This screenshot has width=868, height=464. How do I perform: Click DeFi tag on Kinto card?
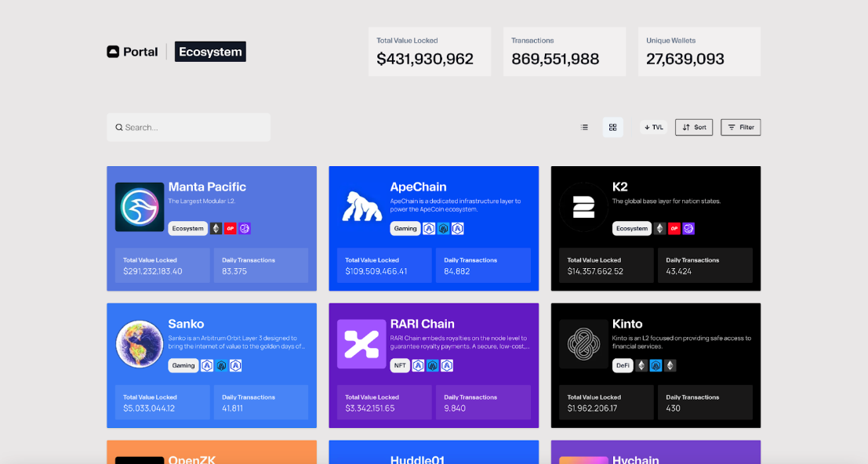[623, 365]
